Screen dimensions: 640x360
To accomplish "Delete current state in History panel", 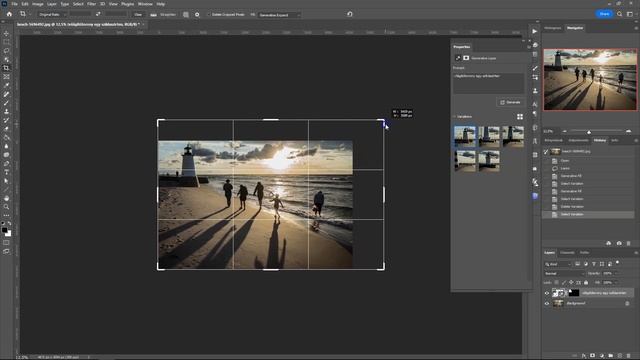I will coord(629,243).
